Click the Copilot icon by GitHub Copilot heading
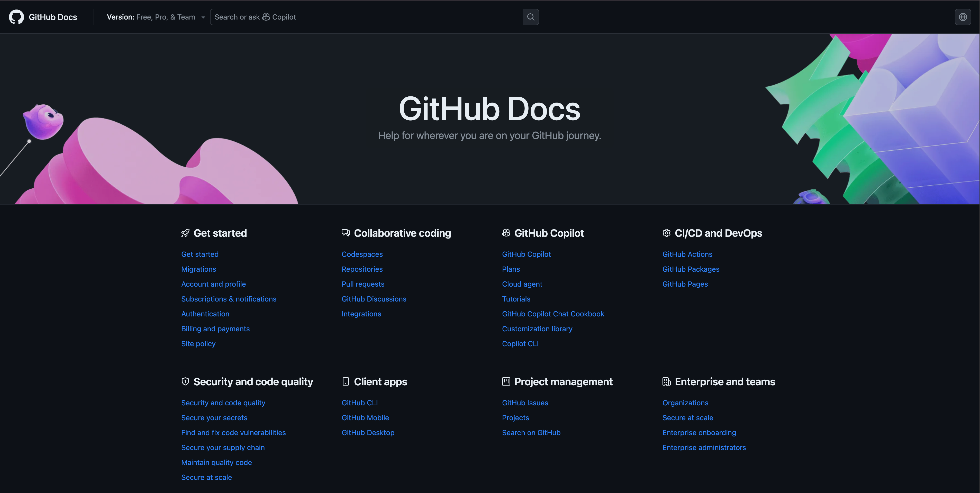This screenshot has height=493, width=980. pos(506,233)
